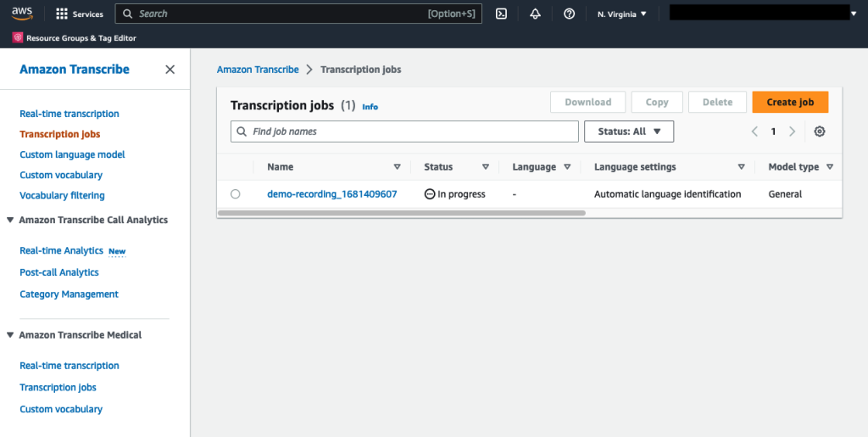Screen dimensions: 868x437
Task: Sort by the Model type column
Action: click(x=830, y=166)
